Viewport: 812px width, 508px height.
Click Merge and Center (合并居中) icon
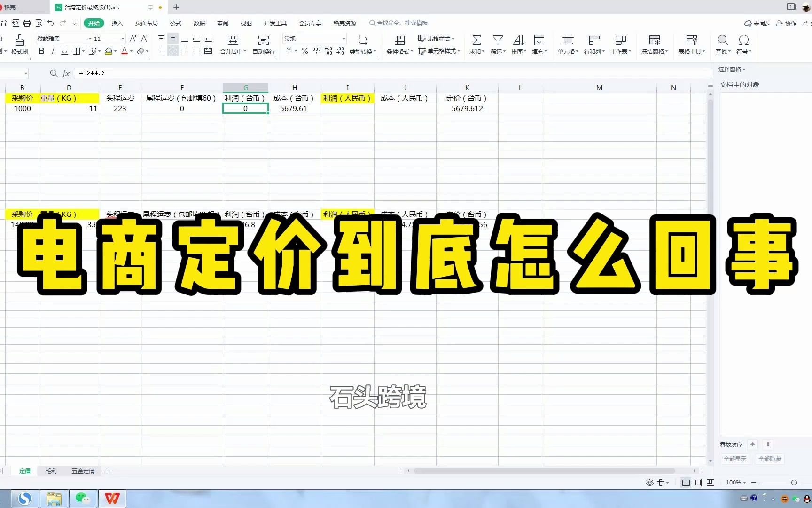pos(233,40)
